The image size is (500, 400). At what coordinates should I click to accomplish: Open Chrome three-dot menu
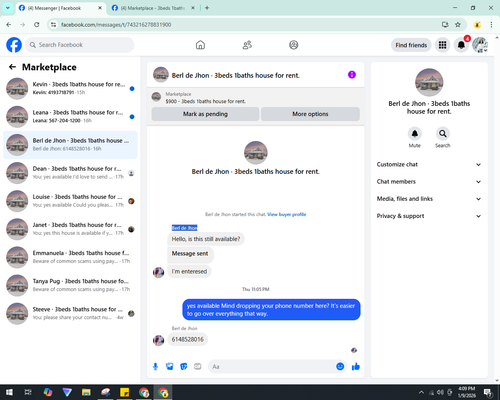pyautogui.click(x=491, y=25)
